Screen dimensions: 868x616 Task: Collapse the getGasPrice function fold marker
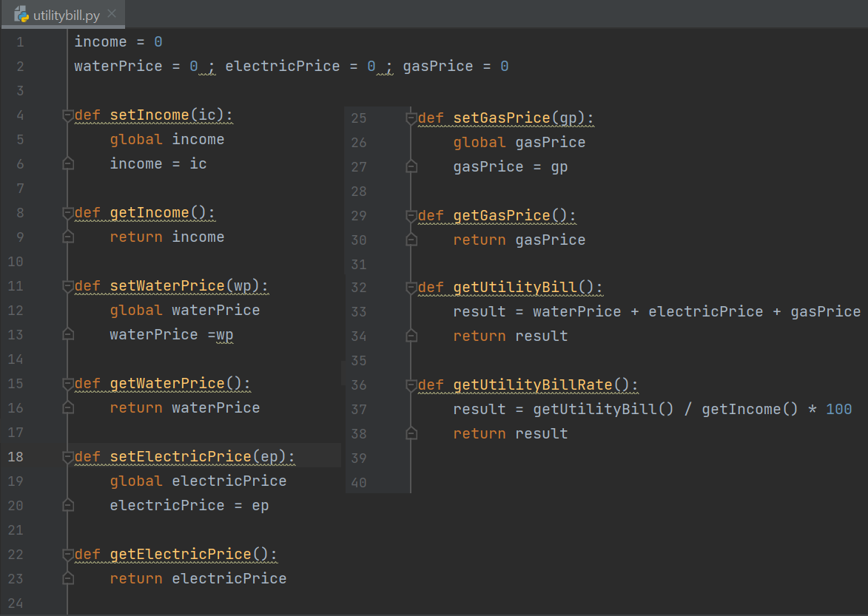pos(411,216)
